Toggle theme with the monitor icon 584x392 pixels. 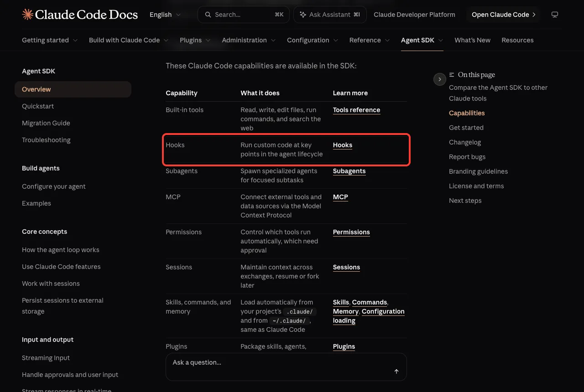pos(555,15)
